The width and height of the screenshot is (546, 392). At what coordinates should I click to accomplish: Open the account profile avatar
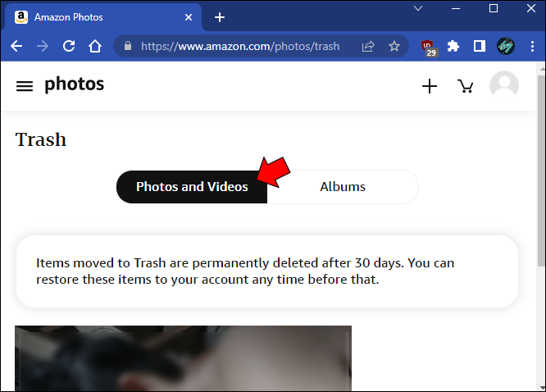point(504,85)
